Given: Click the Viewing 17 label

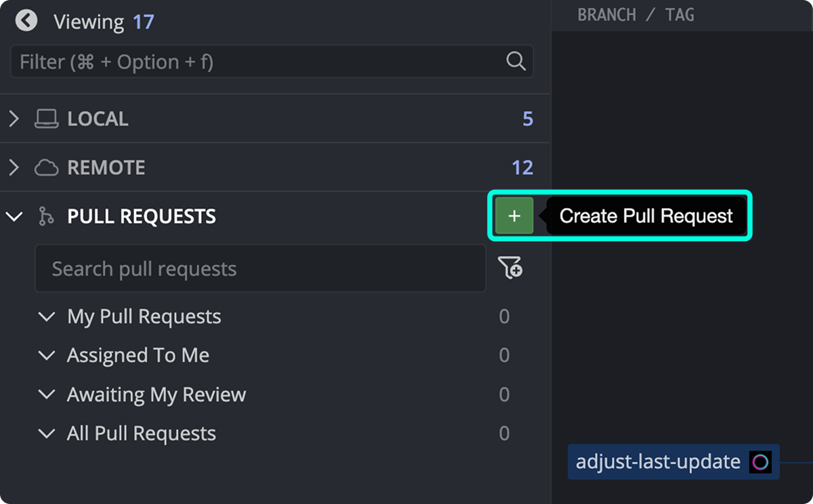Looking at the screenshot, I should click(103, 21).
